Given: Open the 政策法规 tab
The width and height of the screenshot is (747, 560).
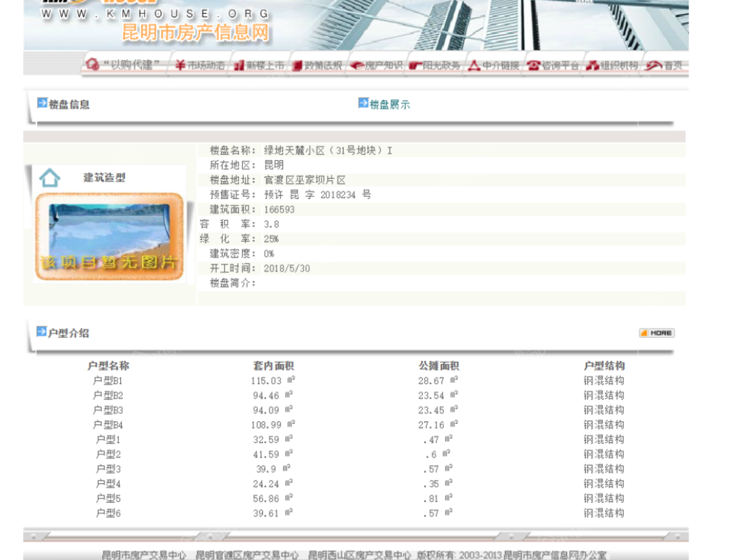Looking at the screenshot, I should click(x=317, y=65).
